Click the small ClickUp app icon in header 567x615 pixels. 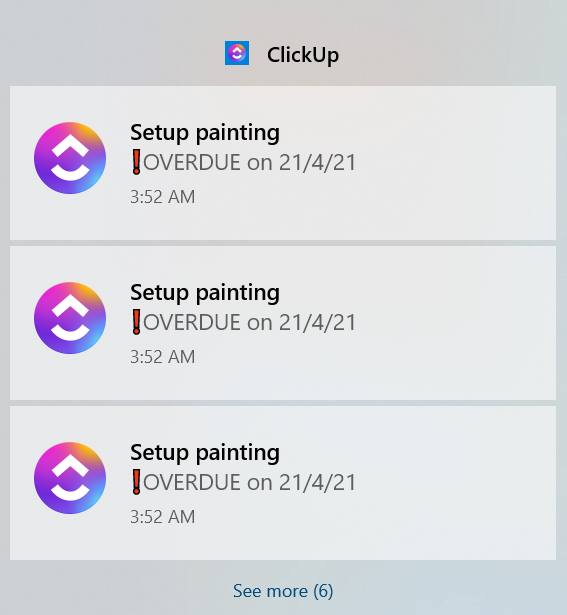tap(237, 53)
